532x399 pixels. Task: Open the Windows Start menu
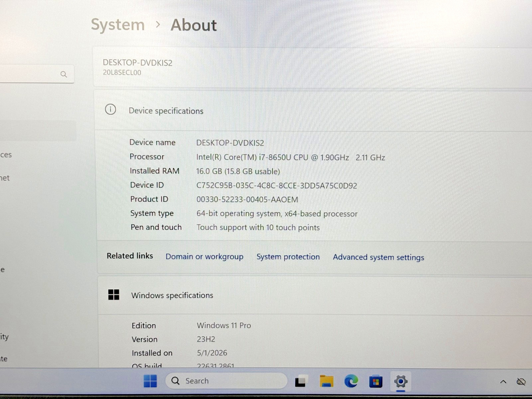(x=150, y=381)
